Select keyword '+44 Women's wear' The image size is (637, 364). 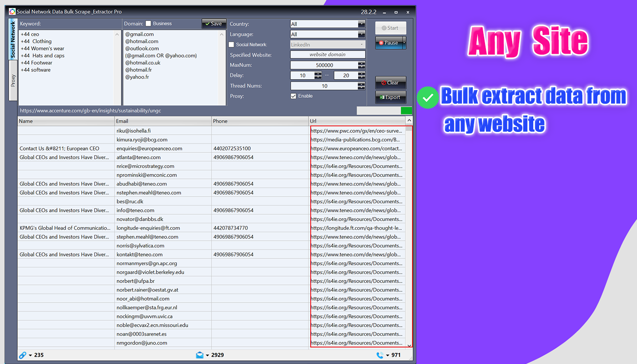(42, 49)
